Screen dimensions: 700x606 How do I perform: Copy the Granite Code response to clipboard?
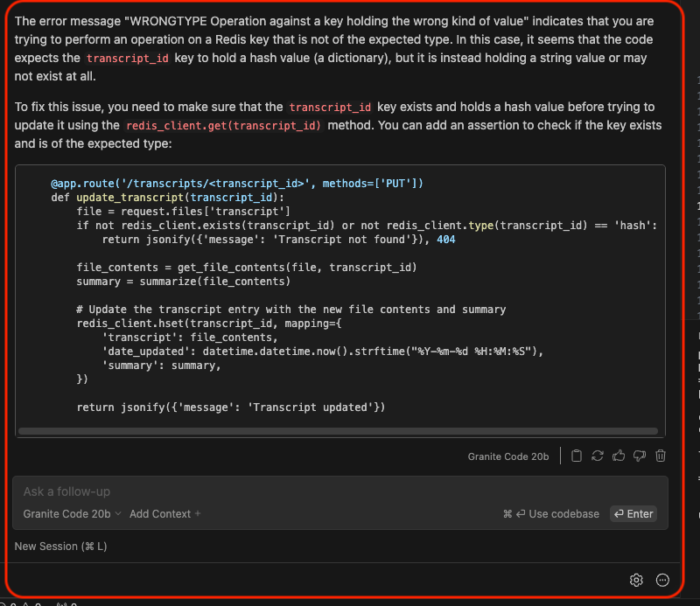577,456
